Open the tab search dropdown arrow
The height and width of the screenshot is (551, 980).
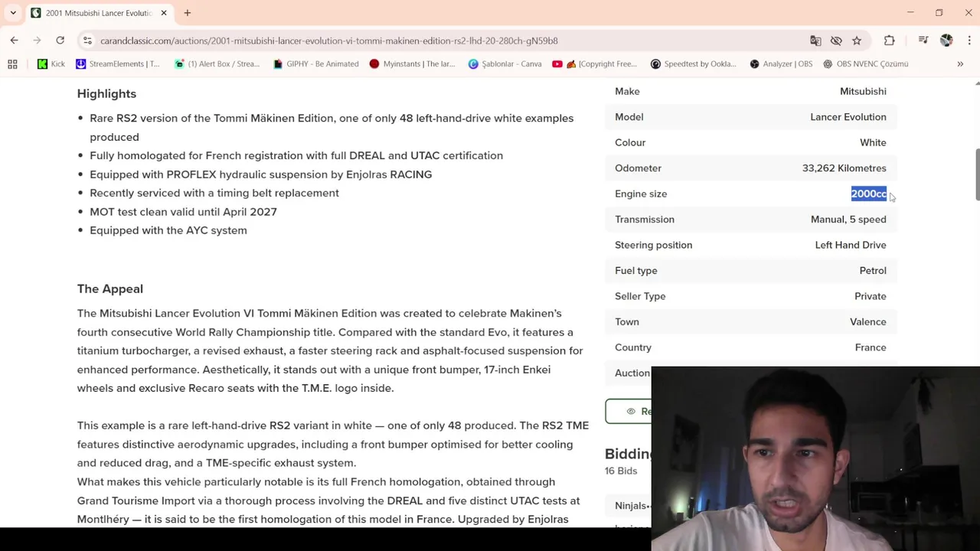pos(13,13)
